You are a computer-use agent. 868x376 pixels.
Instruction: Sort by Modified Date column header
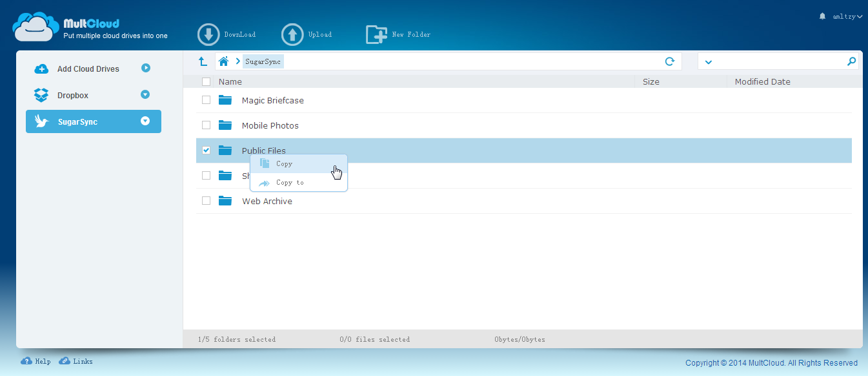[x=763, y=81]
